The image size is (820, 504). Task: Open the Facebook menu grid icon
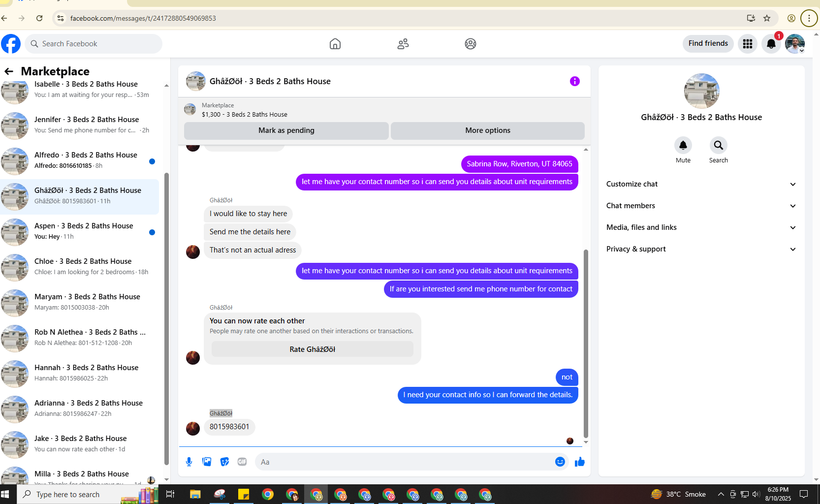pos(748,44)
